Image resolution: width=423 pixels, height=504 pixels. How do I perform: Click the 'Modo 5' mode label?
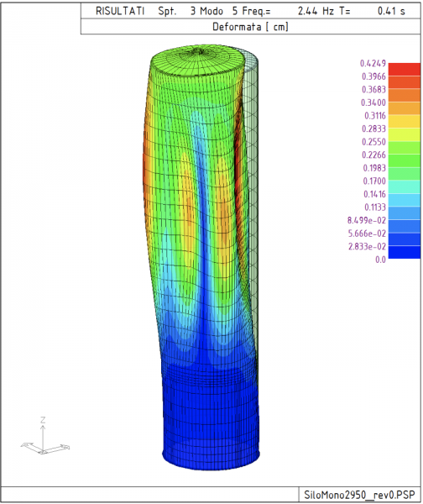(x=219, y=11)
